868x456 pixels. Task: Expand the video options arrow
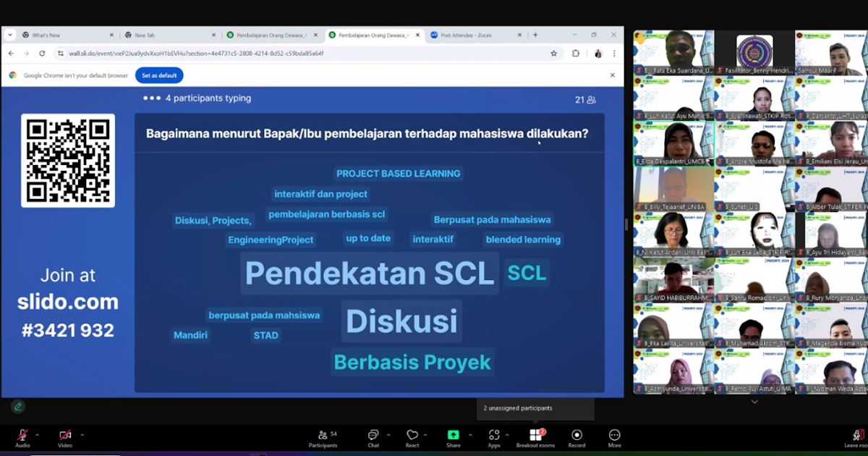pyautogui.click(x=82, y=435)
